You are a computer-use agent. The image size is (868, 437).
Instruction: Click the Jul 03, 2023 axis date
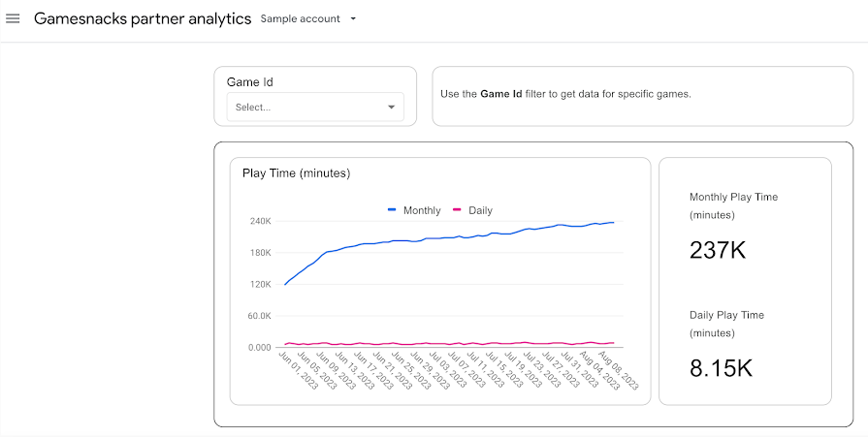click(448, 370)
